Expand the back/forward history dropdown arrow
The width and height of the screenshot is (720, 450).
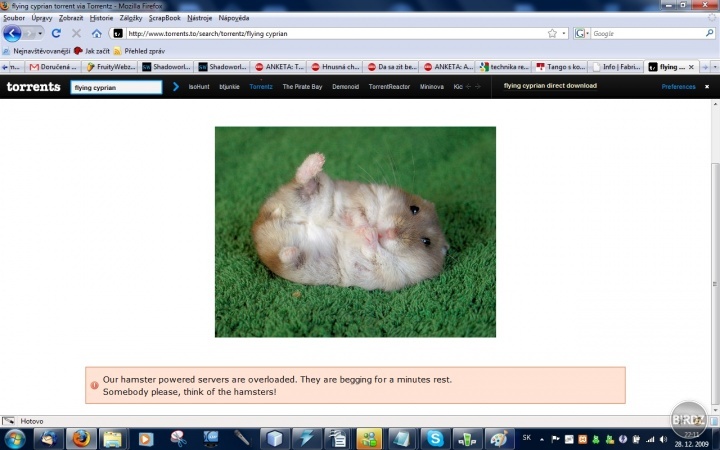coord(40,33)
